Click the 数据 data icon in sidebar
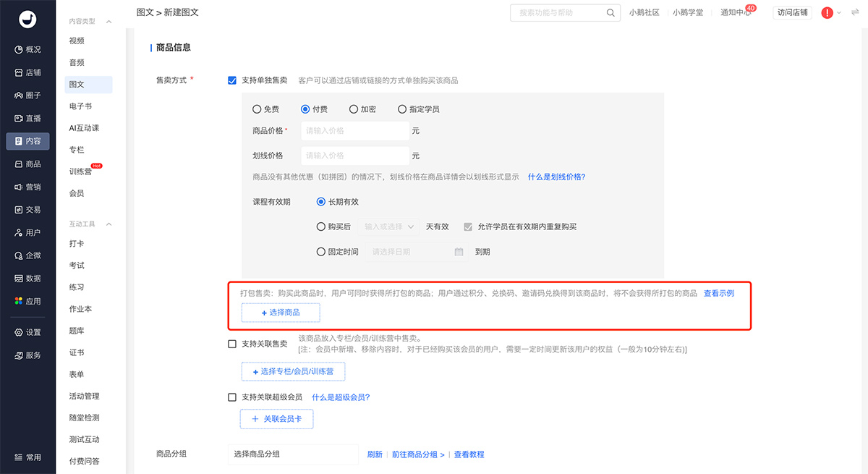Screen dimensions: 868x474 [19, 278]
